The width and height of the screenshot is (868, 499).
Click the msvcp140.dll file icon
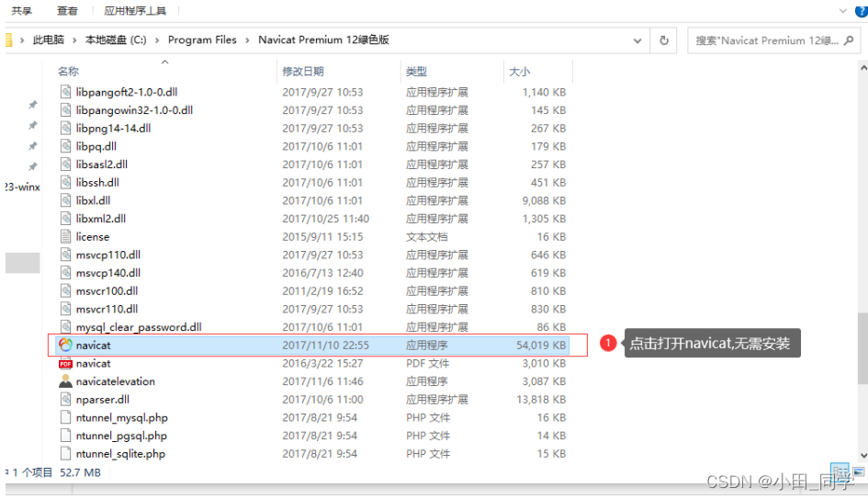pos(66,273)
